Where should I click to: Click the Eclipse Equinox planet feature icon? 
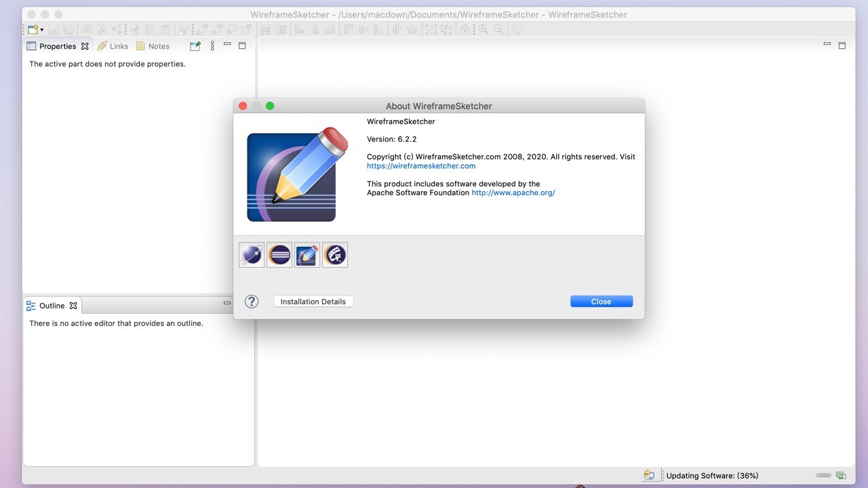[252, 255]
